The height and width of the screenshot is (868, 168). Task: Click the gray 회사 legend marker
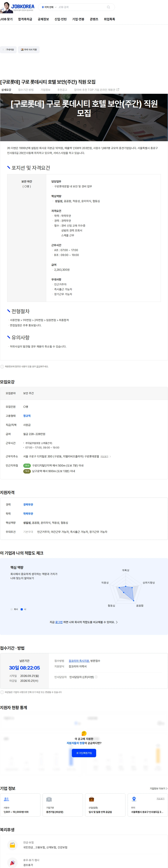click(x=11, y=609)
